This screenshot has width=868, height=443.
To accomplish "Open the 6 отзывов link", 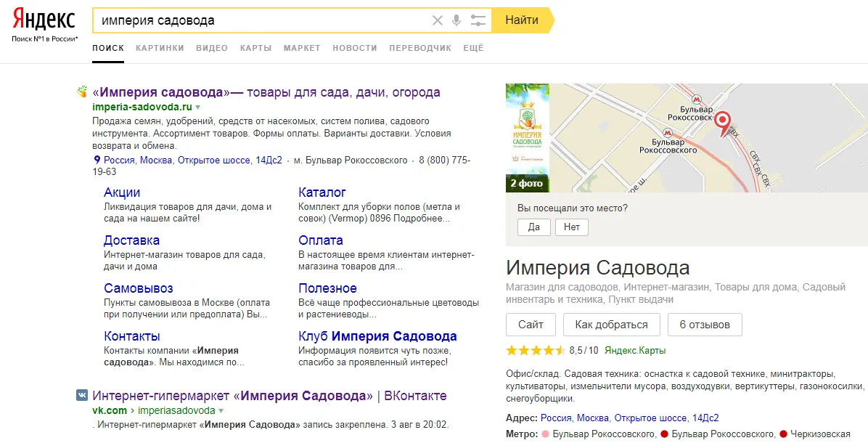I will coord(705,325).
